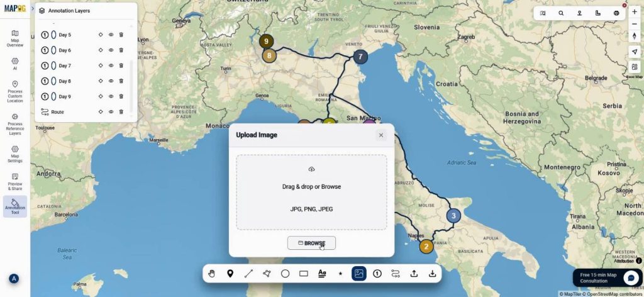Toggle visibility of Day 7 layer

point(111,65)
